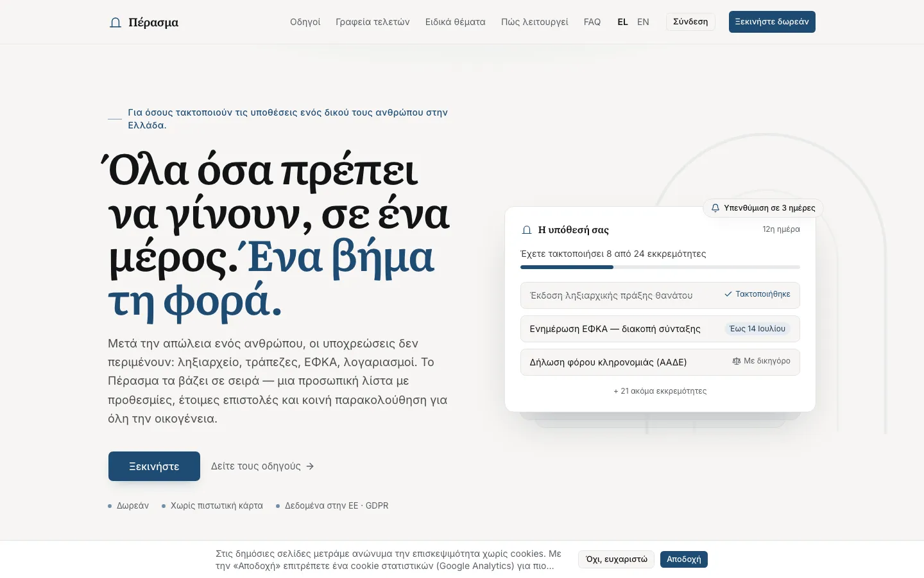
Task: Click the Δωρεάν bullet text
Action: [x=133, y=506]
